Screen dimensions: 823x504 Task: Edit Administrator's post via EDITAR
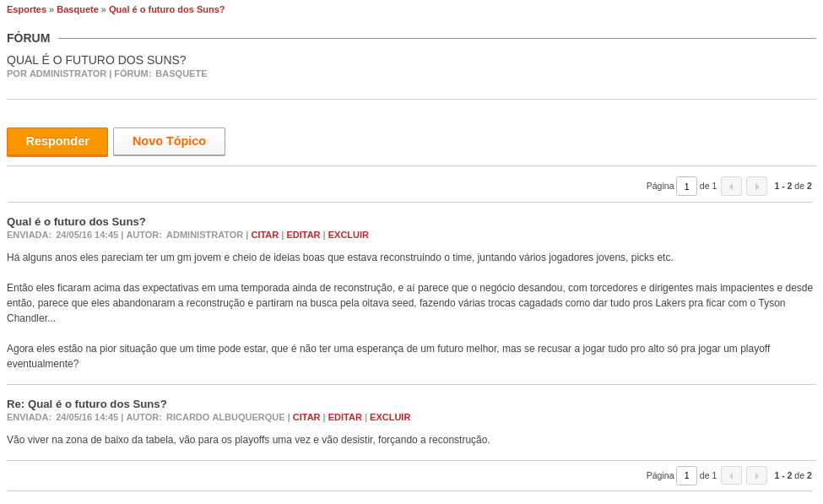(303, 236)
